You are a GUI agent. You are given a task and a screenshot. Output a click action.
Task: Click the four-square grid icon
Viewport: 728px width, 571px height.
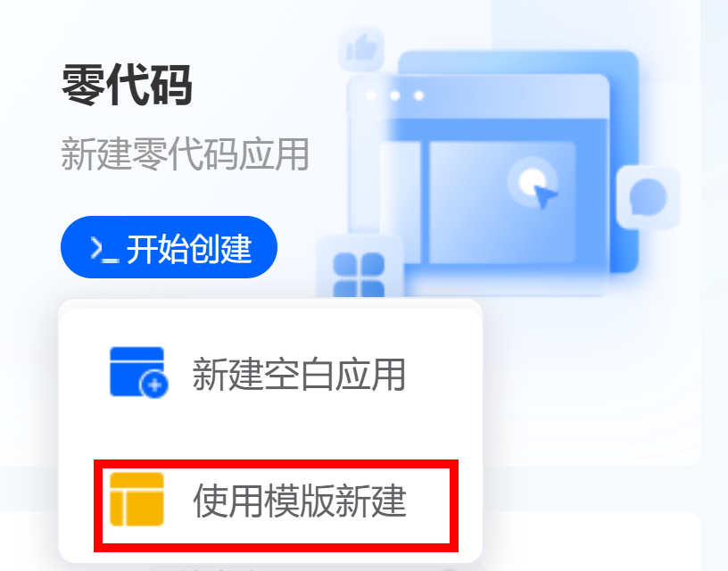(359, 274)
